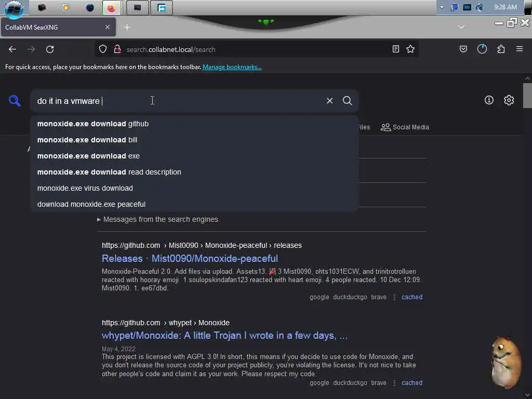Open cached link for Monoxide-peaceful result
The image size is (532, 399).
pos(412,297)
